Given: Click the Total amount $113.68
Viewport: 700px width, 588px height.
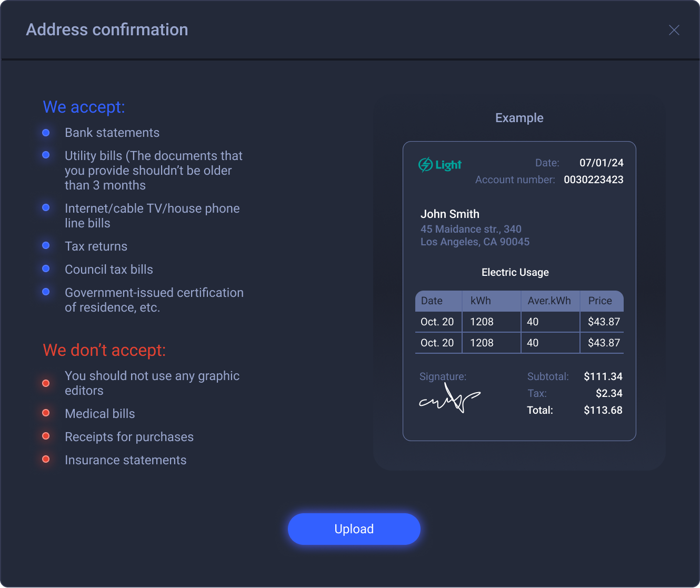Looking at the screenshot, I should pos(603,410).
